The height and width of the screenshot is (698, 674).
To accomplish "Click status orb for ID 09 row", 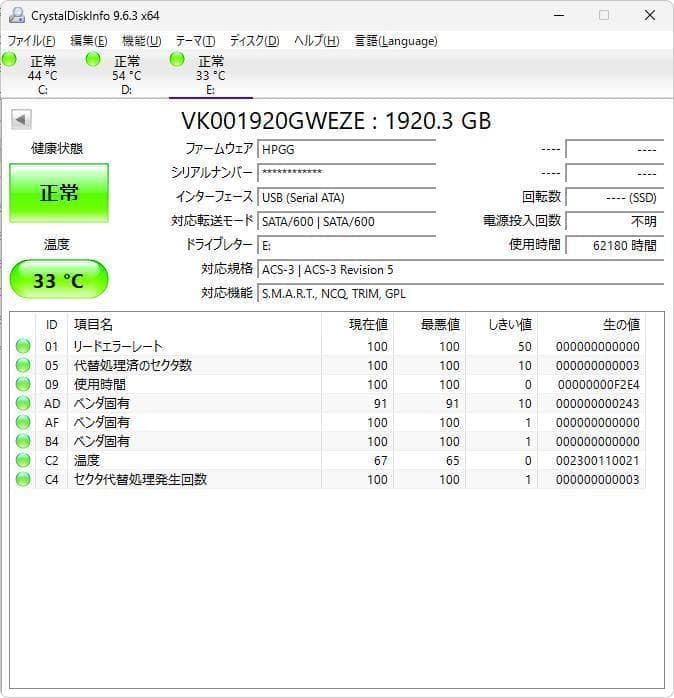I will tap(23, 384).
